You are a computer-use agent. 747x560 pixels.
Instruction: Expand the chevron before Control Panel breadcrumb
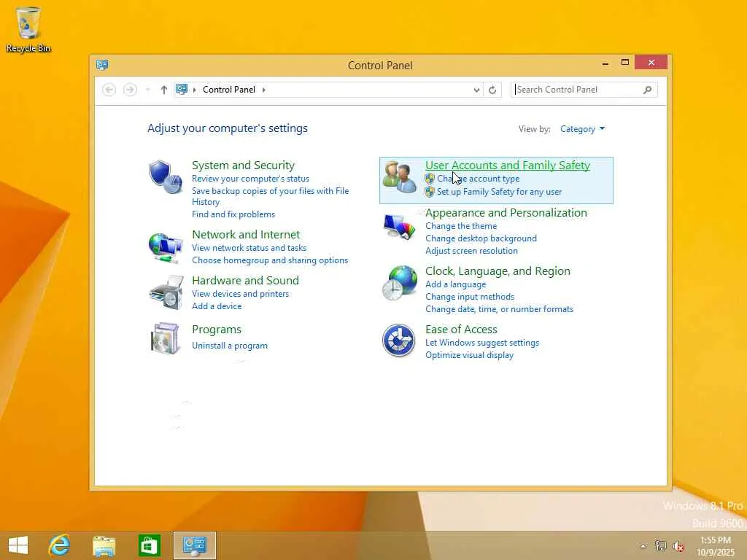(194, 90)
